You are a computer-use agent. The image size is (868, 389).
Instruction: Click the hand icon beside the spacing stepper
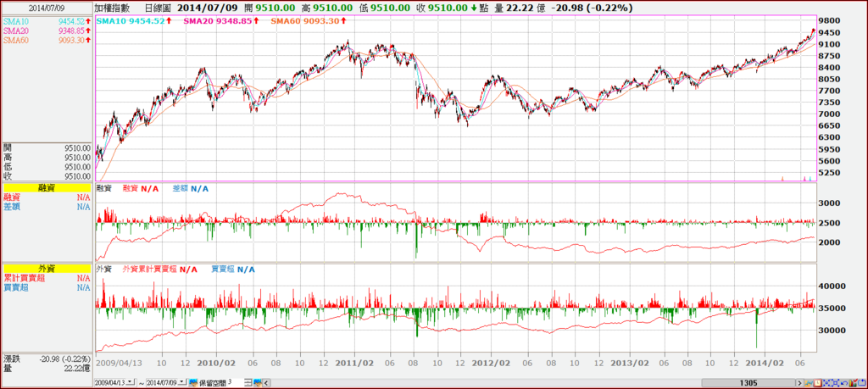tap(258, 382)
